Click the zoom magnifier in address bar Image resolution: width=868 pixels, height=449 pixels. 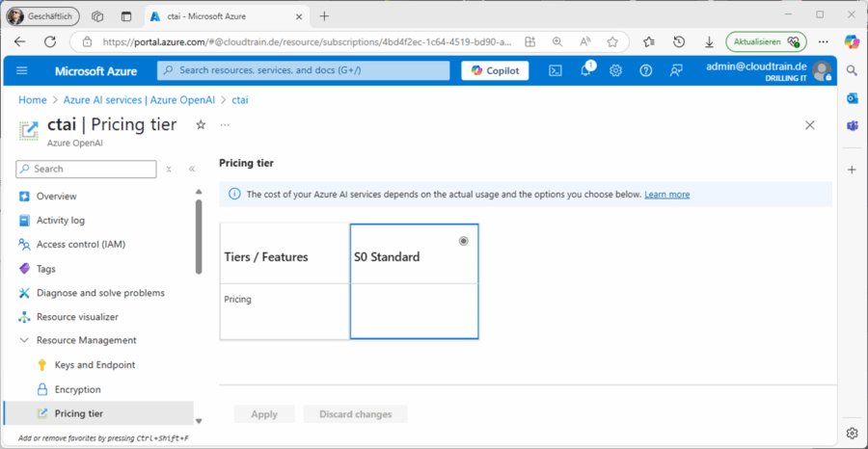point(557,42)
